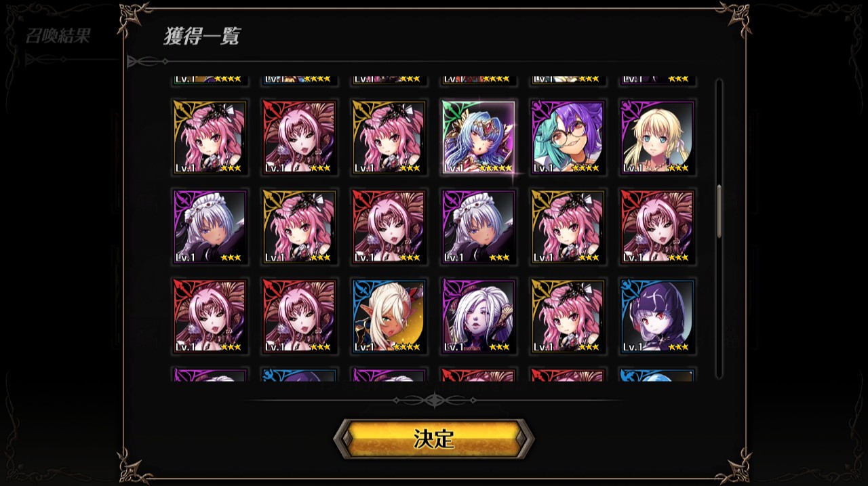
Task: Pick the gold-framed pink-haired unit left of the four-star
Action: tap(389, 138)
